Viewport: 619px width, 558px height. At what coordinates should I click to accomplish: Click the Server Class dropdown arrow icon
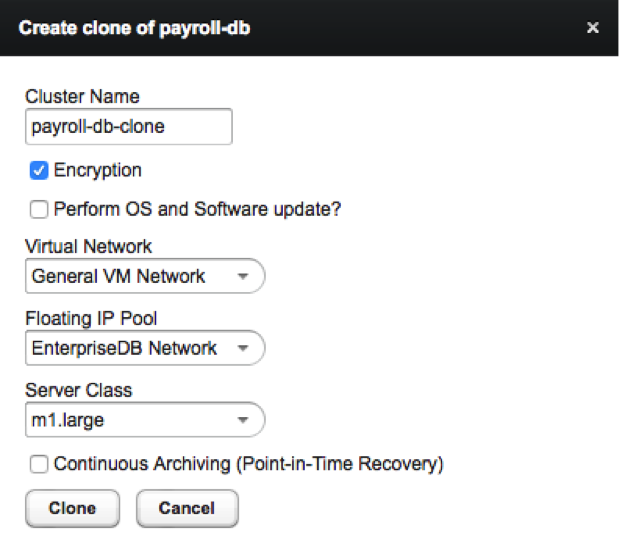pyautogui.click(x=243, y=421)
